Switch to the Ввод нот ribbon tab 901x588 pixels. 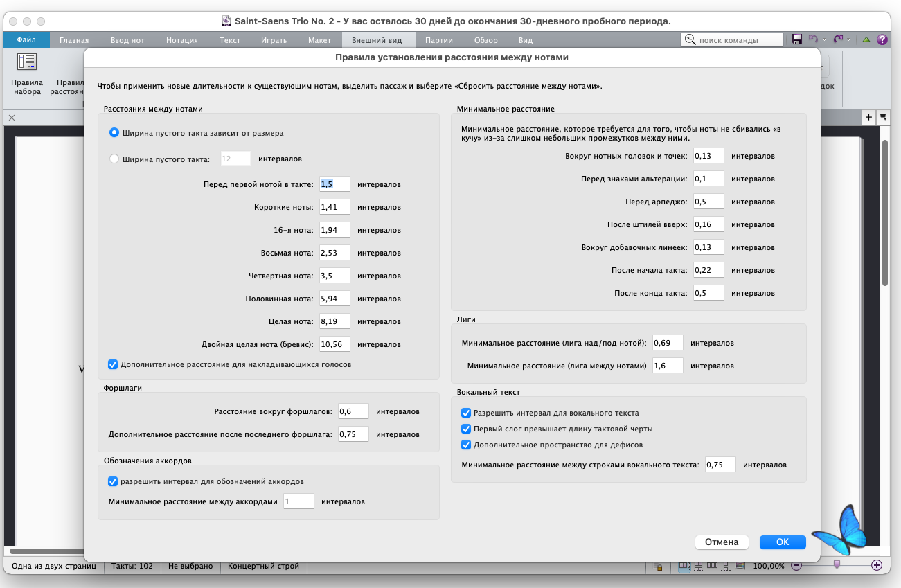click(x=127, y=40)
